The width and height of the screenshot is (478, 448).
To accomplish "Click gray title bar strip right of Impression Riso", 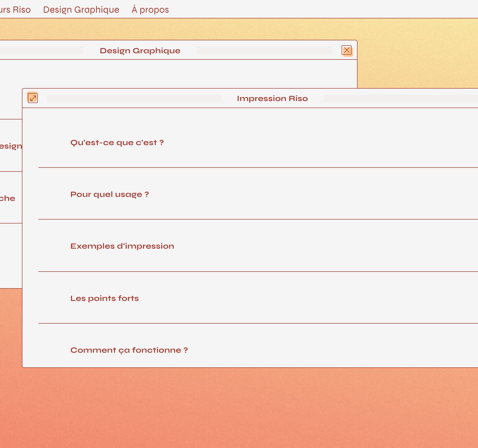I will click(x=401, y=99).
